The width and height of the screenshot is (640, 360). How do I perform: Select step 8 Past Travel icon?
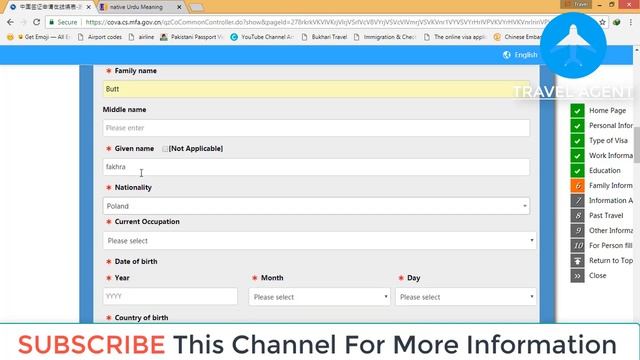click(577, 216)
